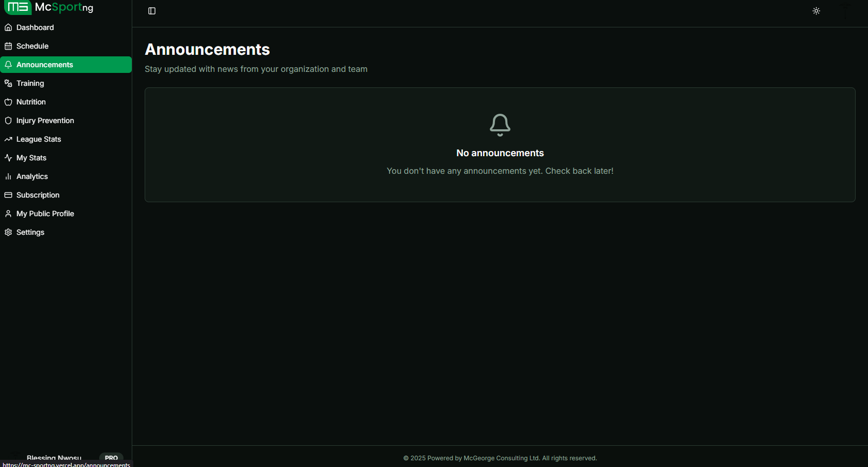Click the League Stats trend icon
The height and width of the screenshot is (467, 868).
pos(8,139)
